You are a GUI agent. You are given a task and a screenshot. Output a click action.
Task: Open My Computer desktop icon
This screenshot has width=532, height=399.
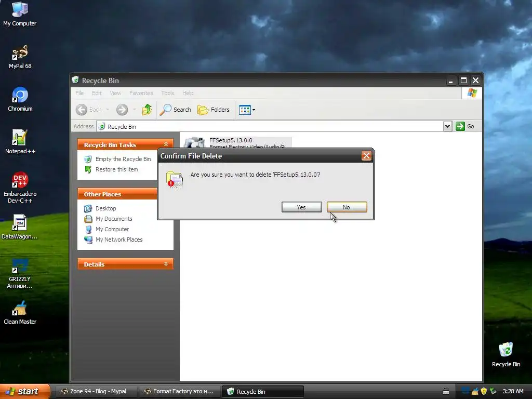tap(20, 14)
